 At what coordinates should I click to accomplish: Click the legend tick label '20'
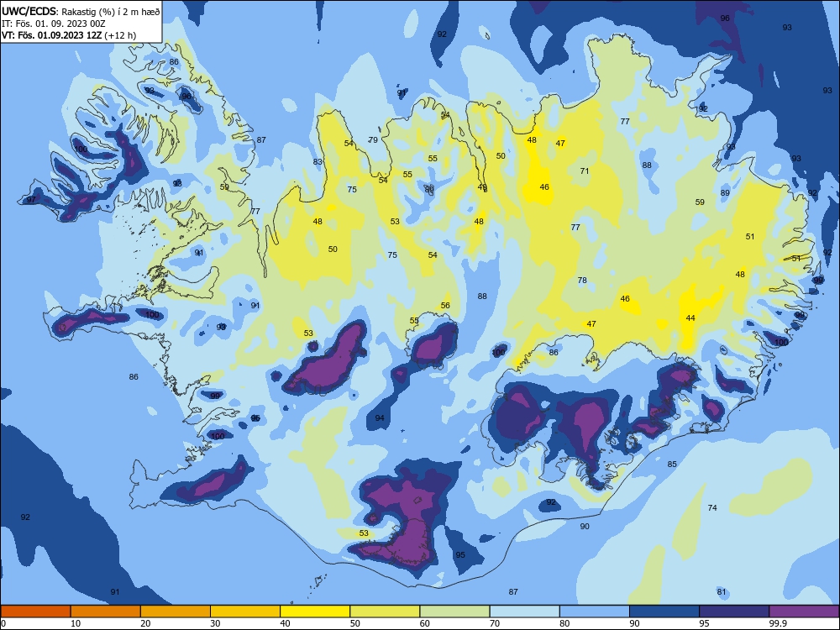point(145,623)
